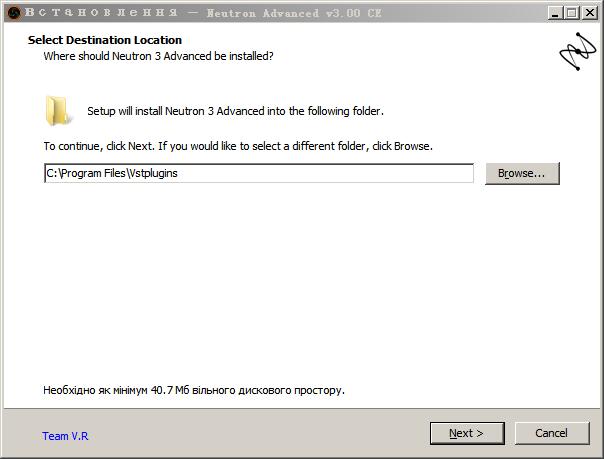Minimize the installer window
Screen dimensions: 604x459
555,13
